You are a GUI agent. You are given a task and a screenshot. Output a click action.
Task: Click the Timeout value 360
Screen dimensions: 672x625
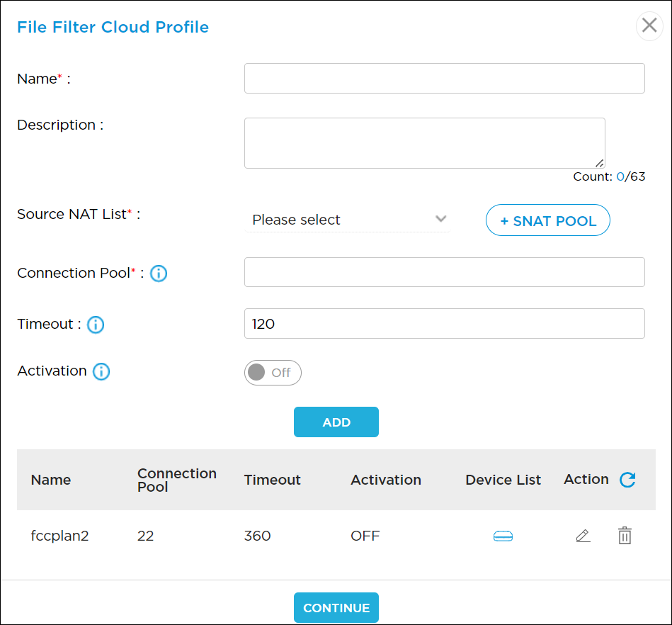tap(257, 536)
